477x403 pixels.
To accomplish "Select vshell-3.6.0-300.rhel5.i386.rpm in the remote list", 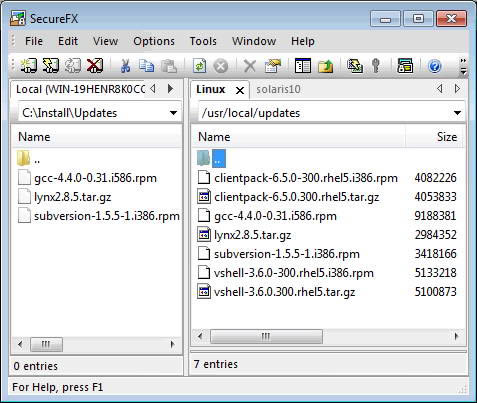I will [294, 273].
